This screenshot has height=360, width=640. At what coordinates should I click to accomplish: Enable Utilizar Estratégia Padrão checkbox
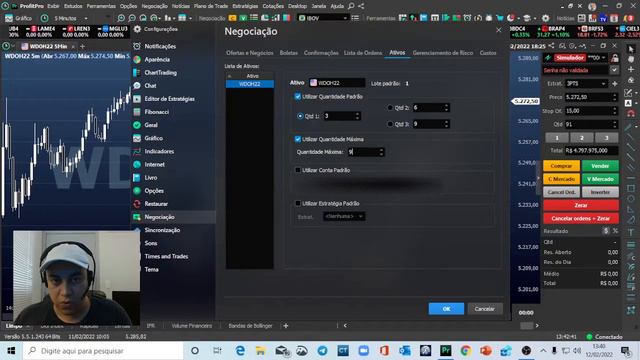pyautogui.click(x=298, y=203)
